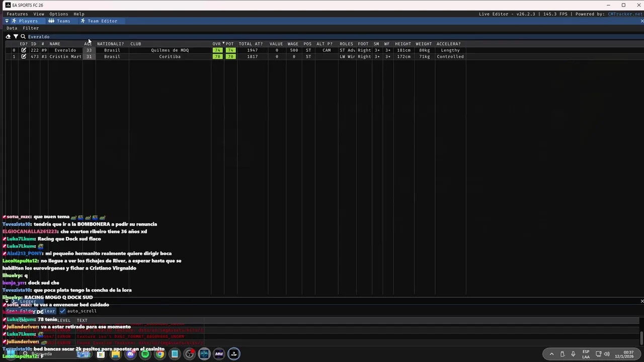Open the View menu
644x362 pixels.
(x=39, y=14)
